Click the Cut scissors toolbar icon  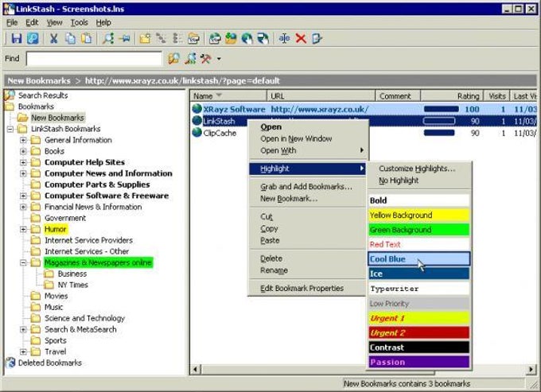pos(53,38)
